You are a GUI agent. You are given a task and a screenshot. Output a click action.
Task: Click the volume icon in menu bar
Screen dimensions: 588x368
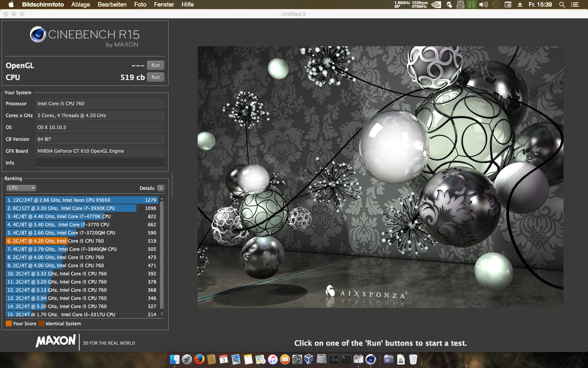(x=483, y=4)
